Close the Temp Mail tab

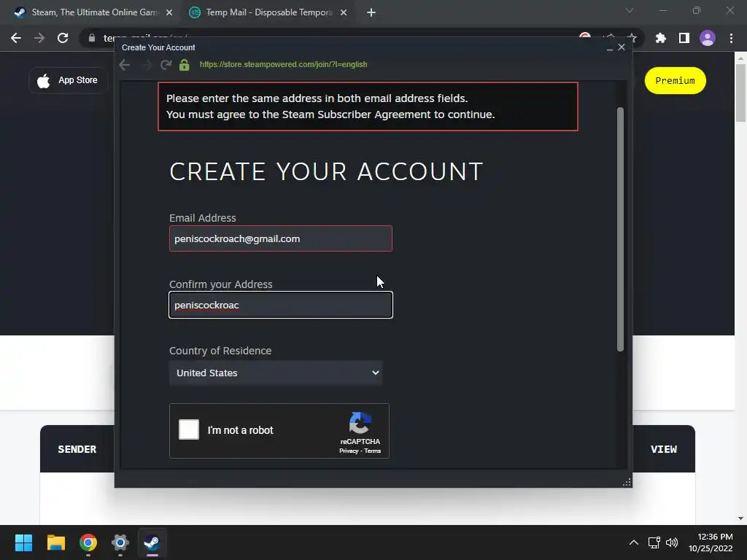click(x=344, y=12)
